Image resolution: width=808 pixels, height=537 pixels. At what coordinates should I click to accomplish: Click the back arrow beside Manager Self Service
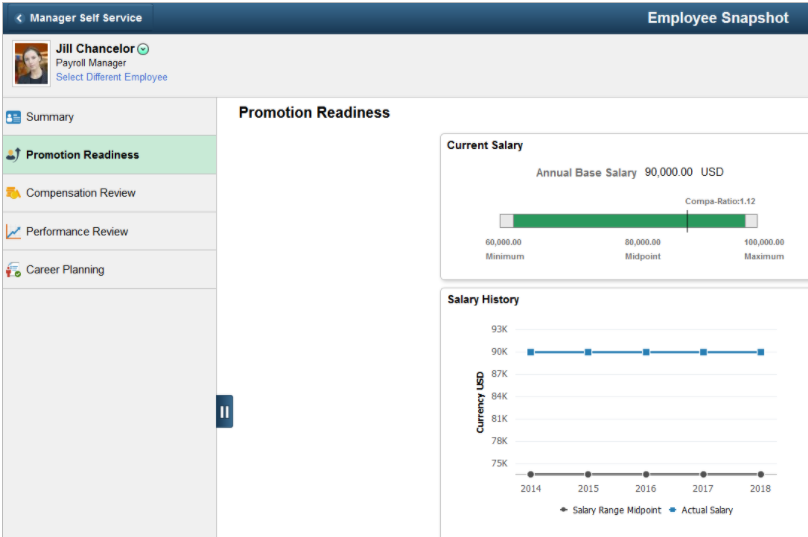[19, 18]
